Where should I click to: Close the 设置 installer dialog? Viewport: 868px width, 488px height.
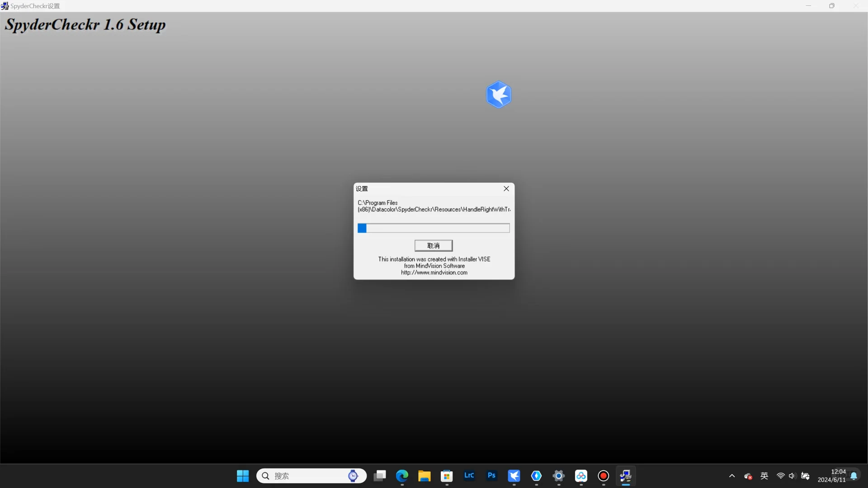(x=506, y=189)
